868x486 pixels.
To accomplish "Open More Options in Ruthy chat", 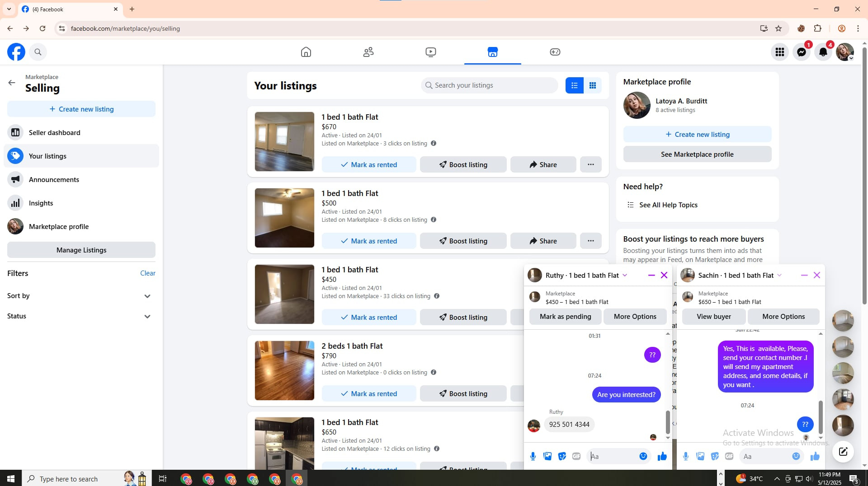I will pos(635,317).
